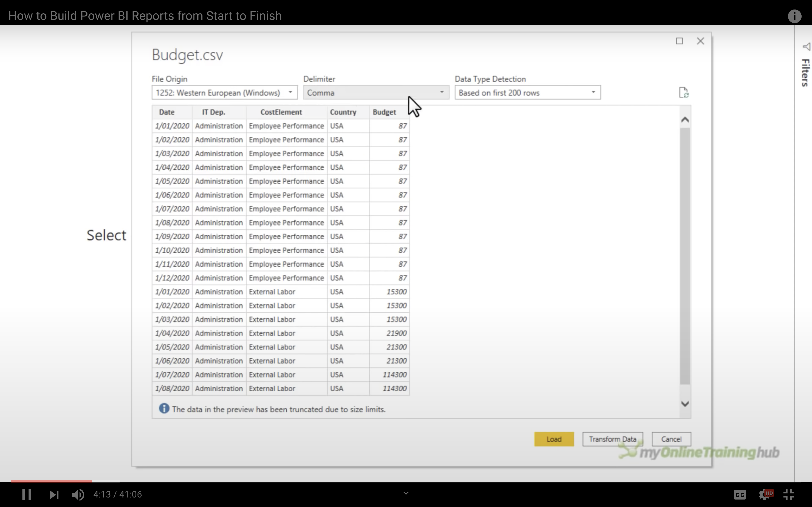Maximize the Budget.csv dialog
Image resolution: width=812 pixels, height=507 pixels.
679,41
